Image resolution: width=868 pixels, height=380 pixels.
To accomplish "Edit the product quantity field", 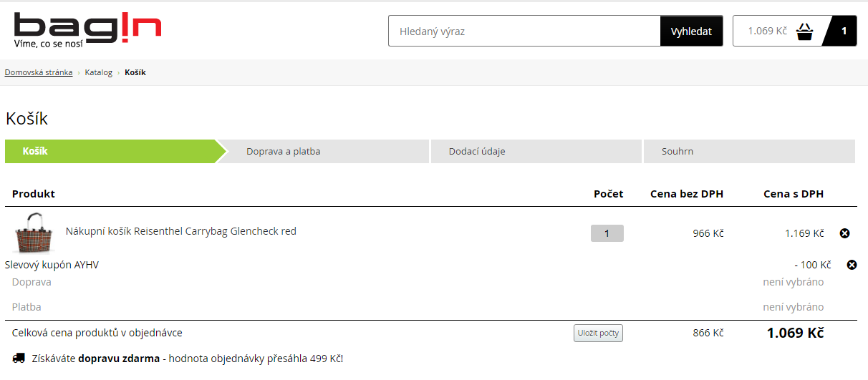I will 607,233.
